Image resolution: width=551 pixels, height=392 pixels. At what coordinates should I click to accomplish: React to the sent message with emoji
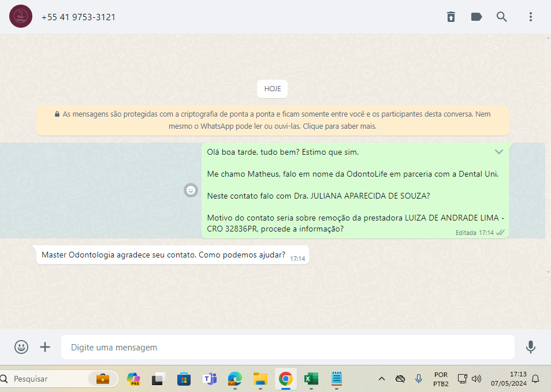[x=191, y=190]
